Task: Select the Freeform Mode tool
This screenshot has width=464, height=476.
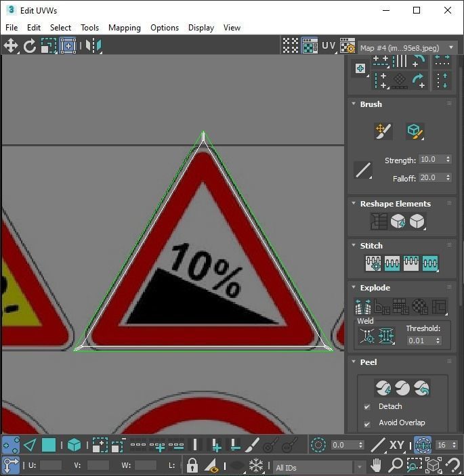Action: point(68,46)
